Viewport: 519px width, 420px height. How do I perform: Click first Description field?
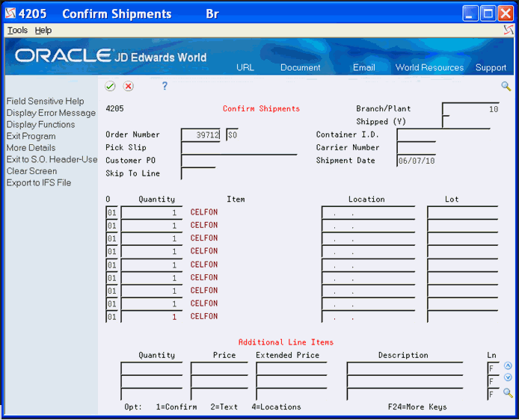[x=405, y=368]
